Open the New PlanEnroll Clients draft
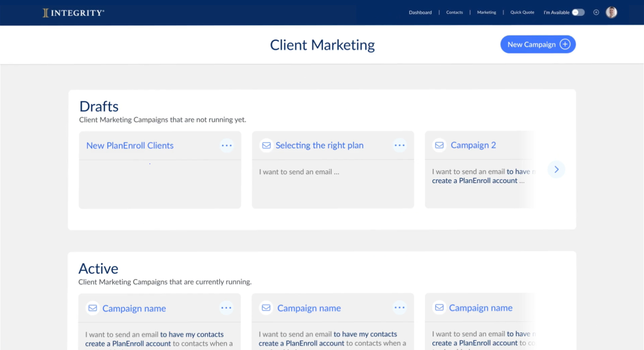Image resolution: width=644 pixels, height=350 pixels. pyautogui.click(x=130, y=146)
